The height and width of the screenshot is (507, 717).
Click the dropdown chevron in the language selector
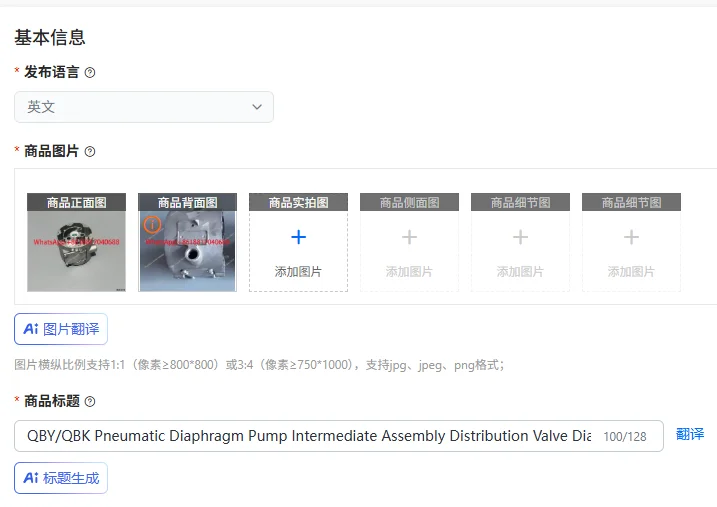(257, 107)
